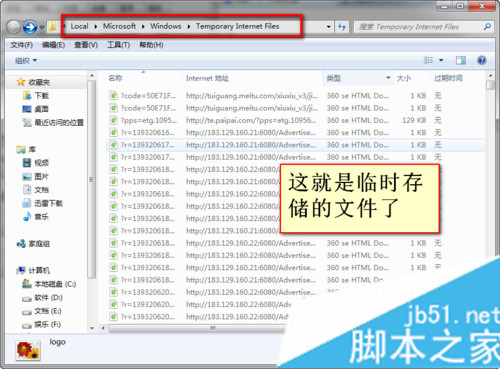Sort by the 大小 column header
Viewport: 500px width, 369px height.
coord(404,78)
